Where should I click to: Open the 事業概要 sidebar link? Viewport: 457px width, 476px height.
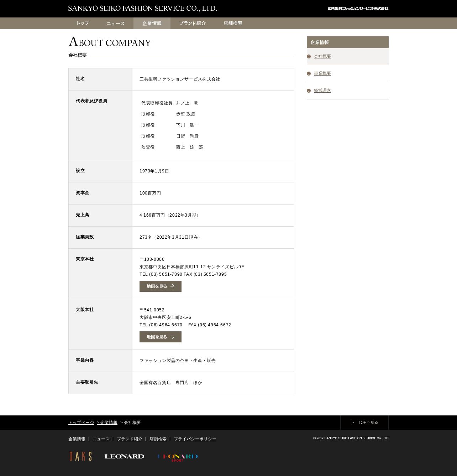pyautogui.click(x=322, y=74)
